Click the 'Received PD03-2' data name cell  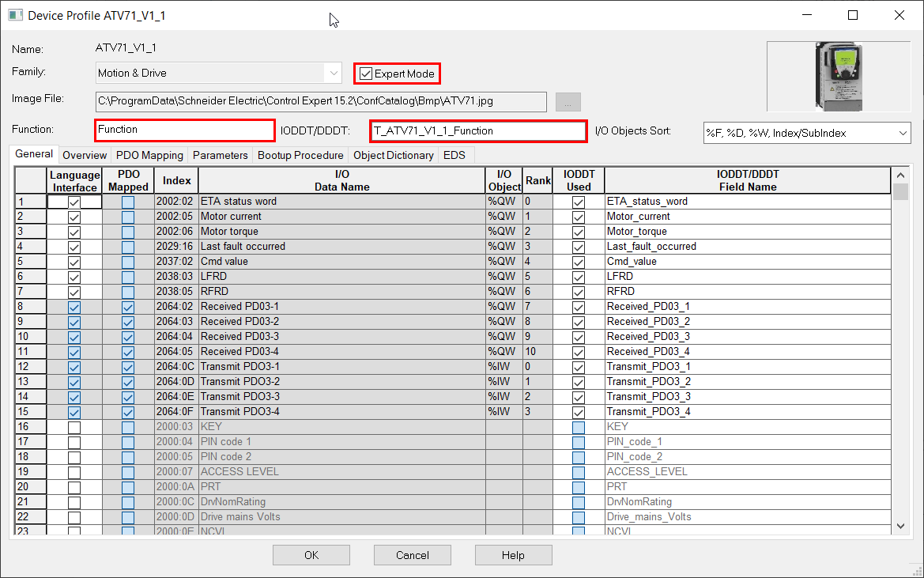point(341,322)
